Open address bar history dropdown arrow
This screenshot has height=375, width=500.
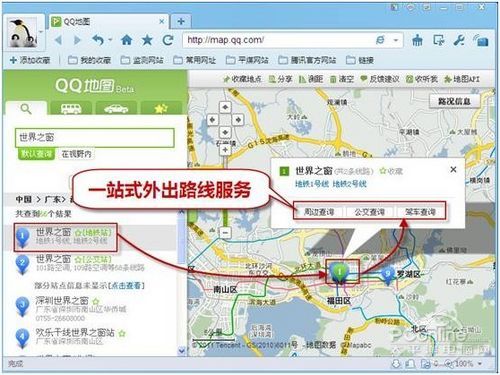tap(396, 40)
